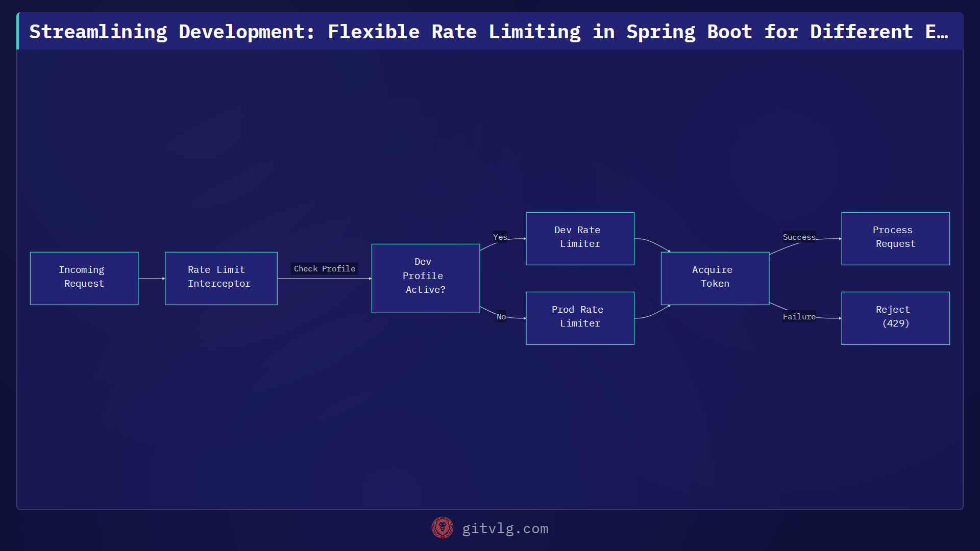Select the Process Request node
This screenshot has height=551, width=980.
(x=896, y=239)
